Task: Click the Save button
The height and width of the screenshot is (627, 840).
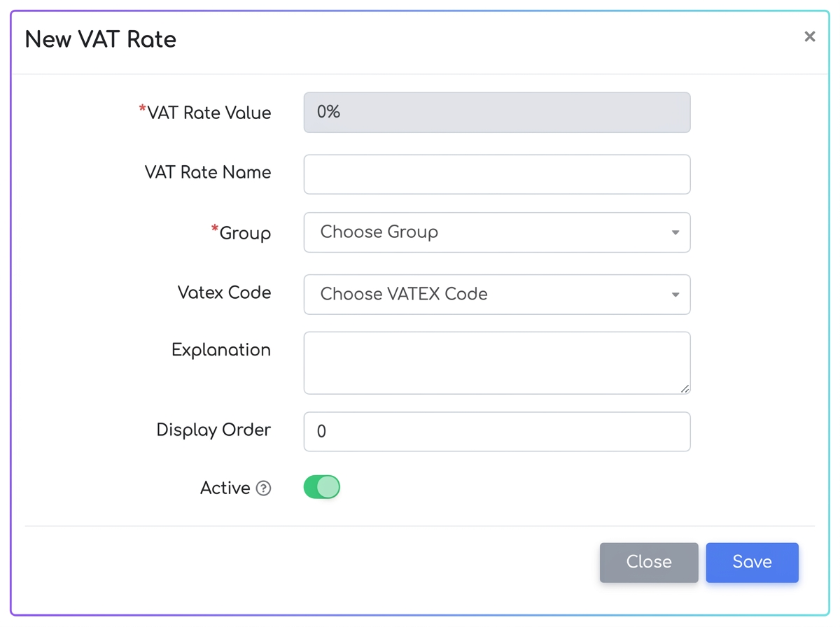Action: [752, 563]
